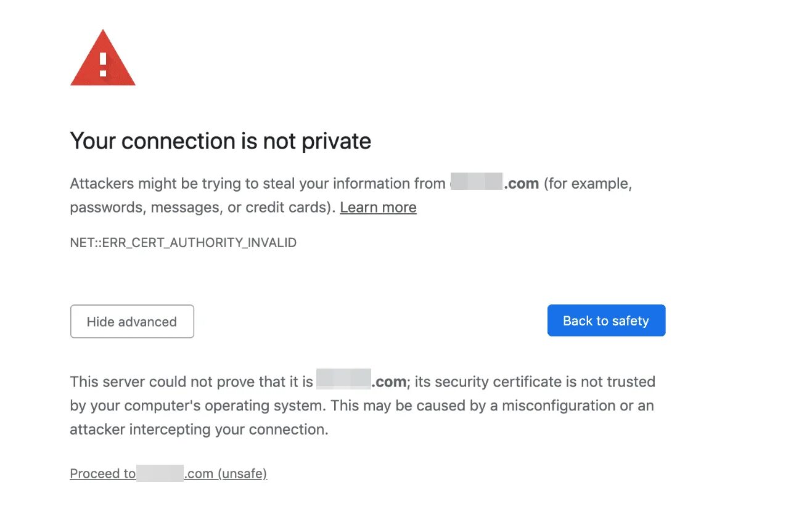Click the blurred domain after "prove that it is"
This screenshot has width=812, height=506.
click(343, 382)
